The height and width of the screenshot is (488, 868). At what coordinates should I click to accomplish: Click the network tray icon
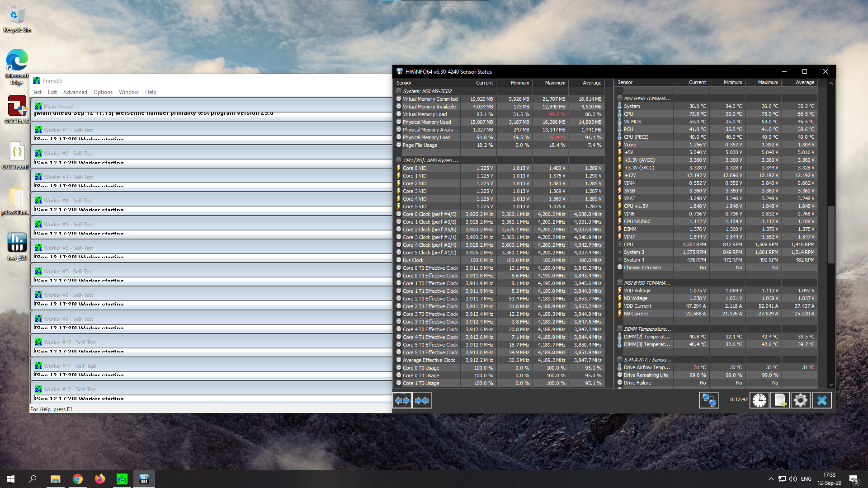pos(782,479)
